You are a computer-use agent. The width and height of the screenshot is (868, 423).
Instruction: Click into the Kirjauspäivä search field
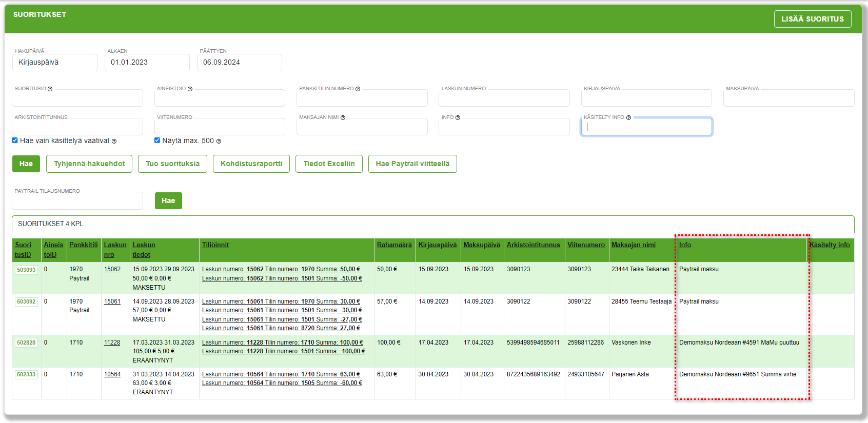pyautogui.click(x=646, y=98)
